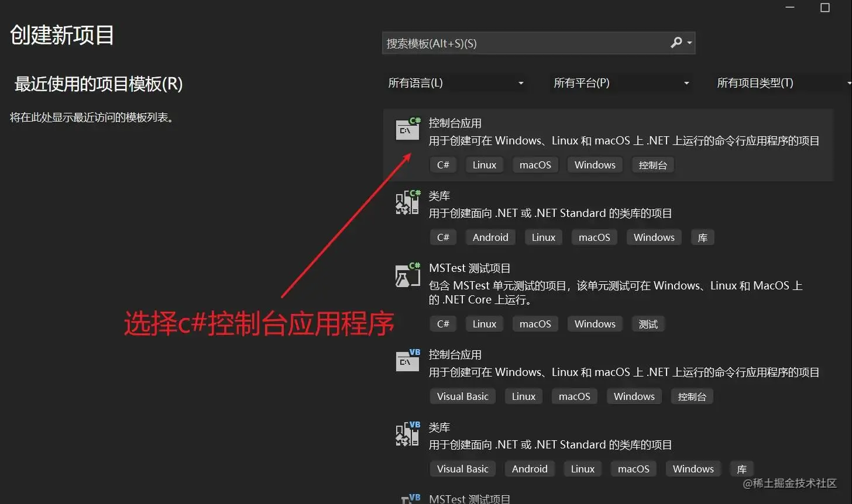Click the search magnifier icon
The width and height of the screenshot is (852, 504).
point(676,43)
